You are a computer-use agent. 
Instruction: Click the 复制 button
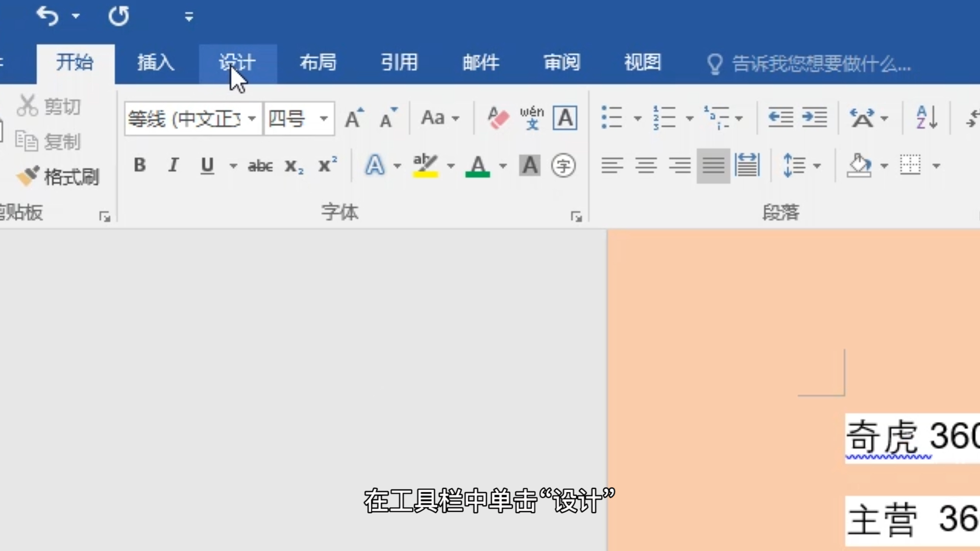[x=48, y=141]
